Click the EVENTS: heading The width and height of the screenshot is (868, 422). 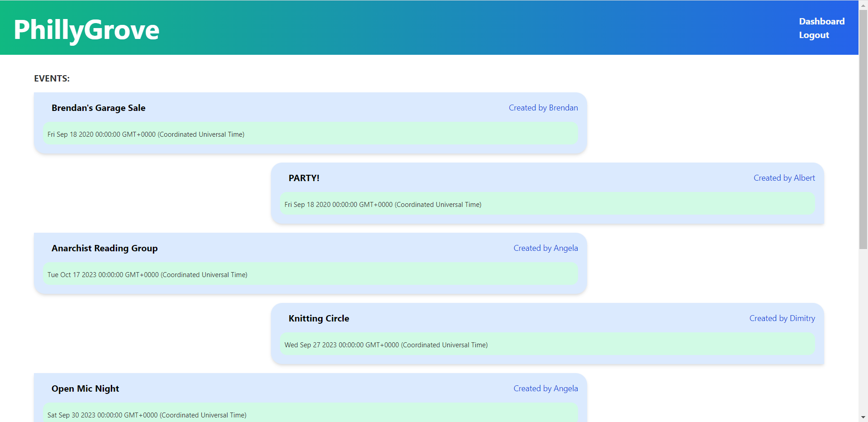52,78
